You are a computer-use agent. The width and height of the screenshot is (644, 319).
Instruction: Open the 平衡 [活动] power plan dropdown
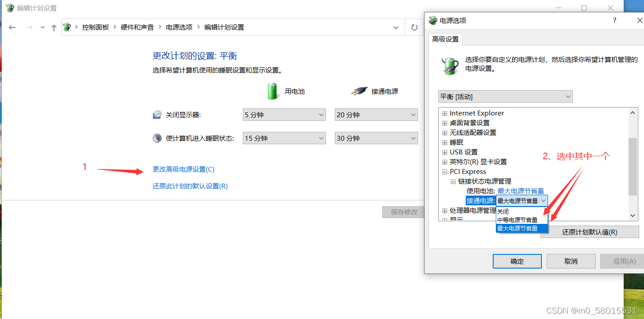click(506, 96)
